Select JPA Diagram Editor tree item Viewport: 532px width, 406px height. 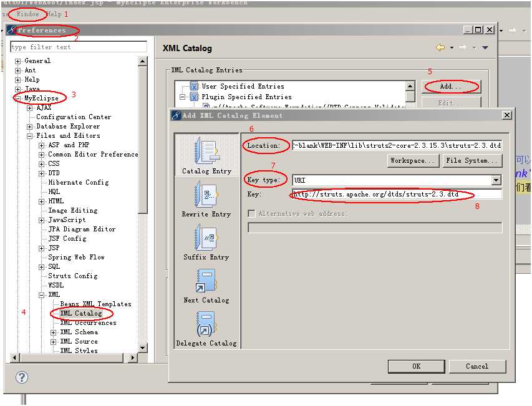[82, 230]
